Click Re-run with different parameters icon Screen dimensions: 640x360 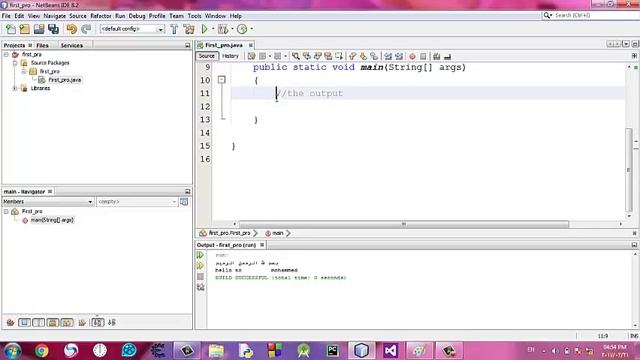tap(200, 266)
